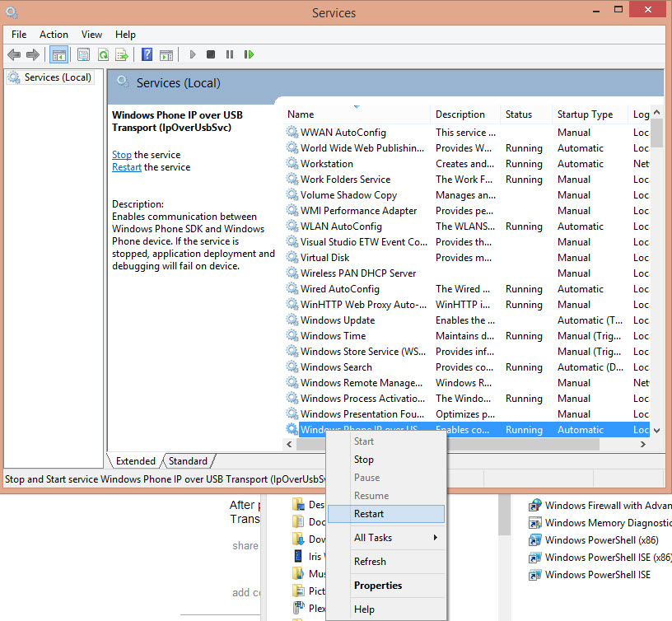Click the Restart Service toolbar icon
The height and width of the screenshot is (621, 672).
pos(249,54)
